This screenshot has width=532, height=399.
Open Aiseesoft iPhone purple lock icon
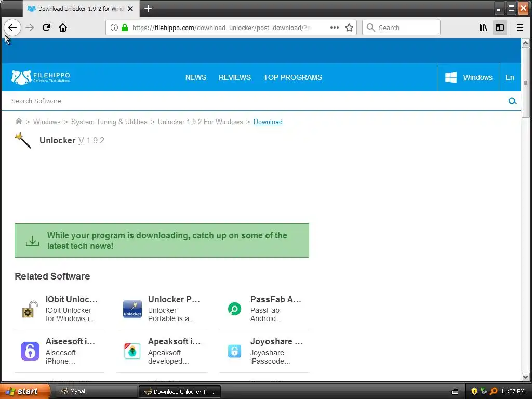tap(30, 351)
